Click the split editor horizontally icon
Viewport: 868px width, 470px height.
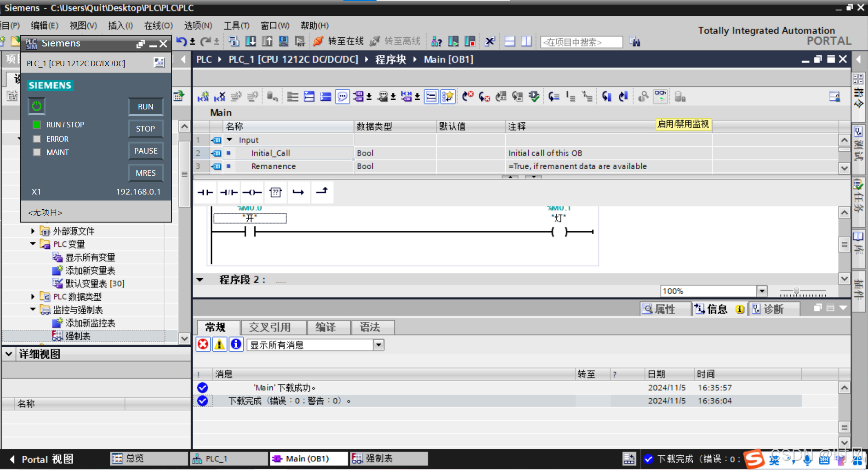click(x=510, y=41)
